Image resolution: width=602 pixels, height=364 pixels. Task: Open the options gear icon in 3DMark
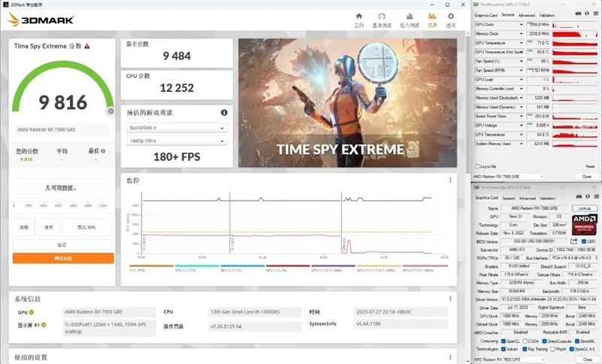[451, 16]
